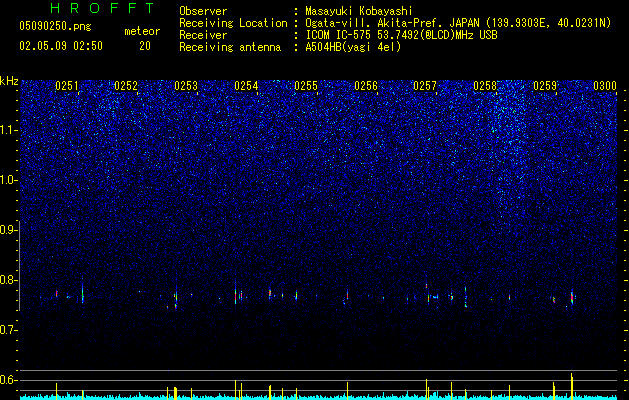Click the 1.1 kHz frequency label

point(8,130)
